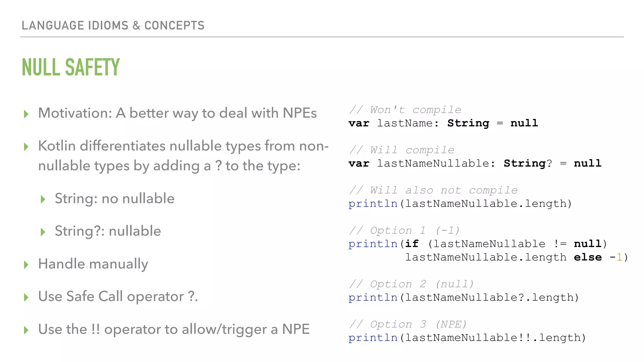
Task: Click the bullet arrow beside Motivation line
Action: (x=26, y=114)
